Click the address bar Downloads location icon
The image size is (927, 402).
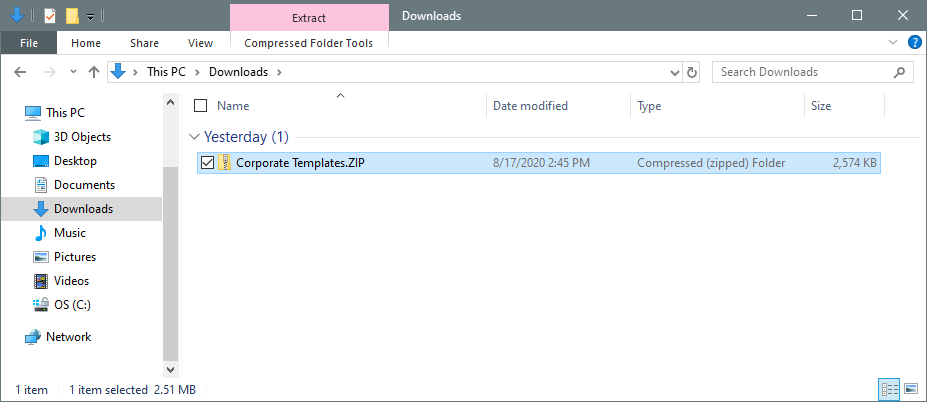(119, 72)
